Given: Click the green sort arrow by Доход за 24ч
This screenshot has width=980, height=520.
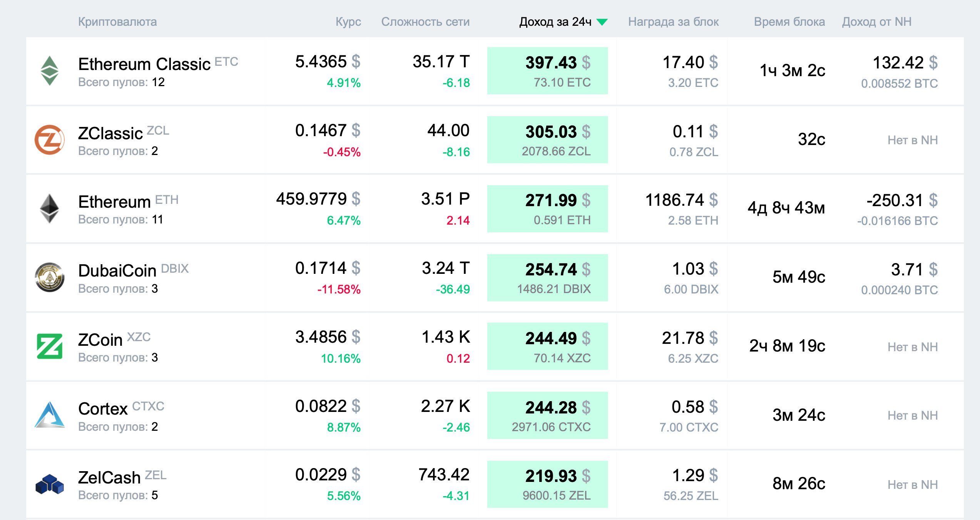Looking at the screenshot, I should (602, 22).
